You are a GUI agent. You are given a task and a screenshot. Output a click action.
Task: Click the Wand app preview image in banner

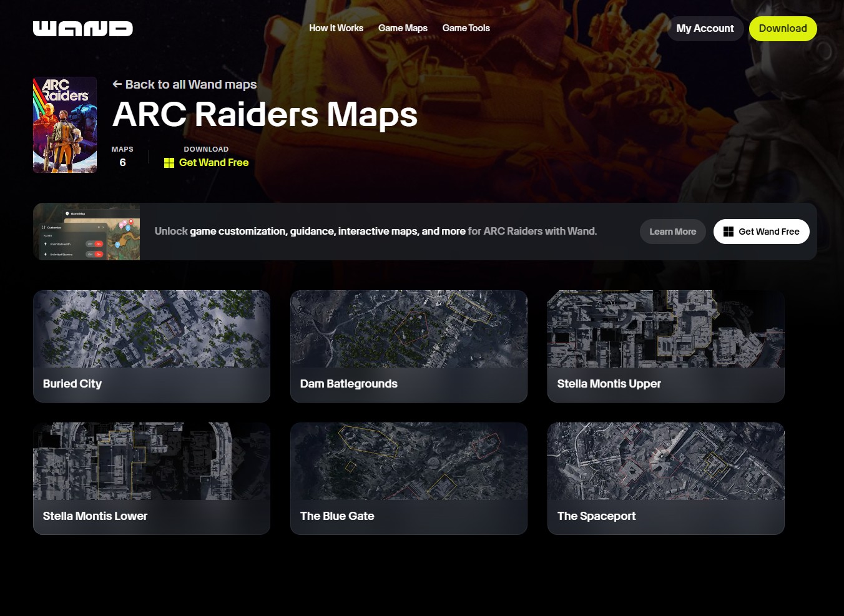[x=87, y=232]
